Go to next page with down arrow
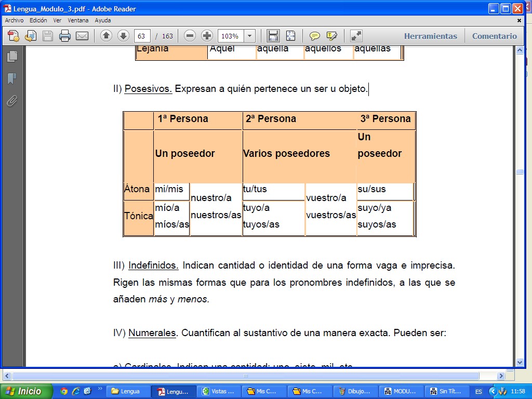This screenshot has height=399, width=532. 123,36
